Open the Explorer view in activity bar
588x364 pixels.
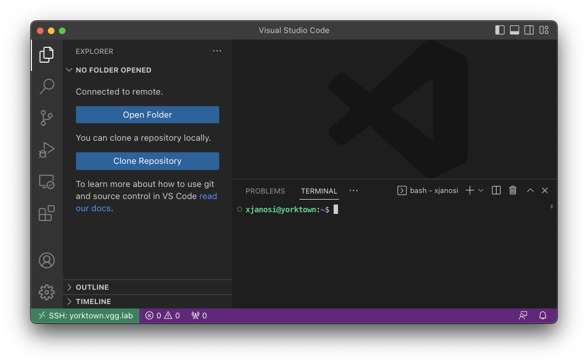tap(46, 54)
